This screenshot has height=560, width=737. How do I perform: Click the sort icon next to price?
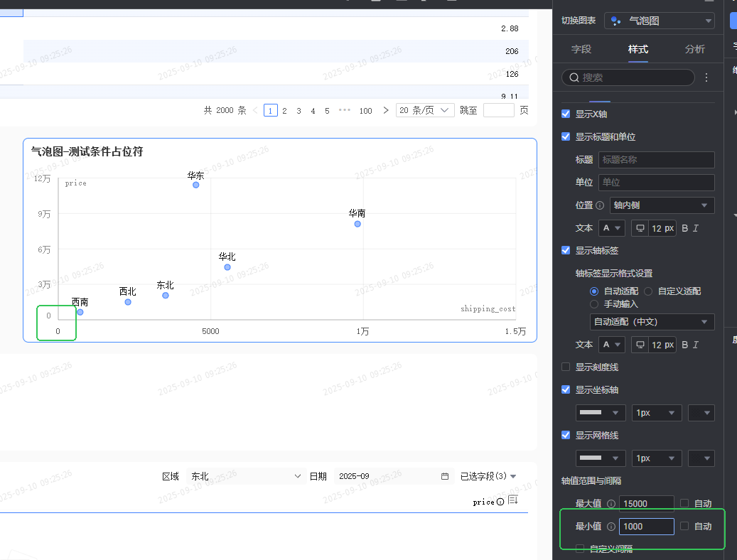(513, 501)
